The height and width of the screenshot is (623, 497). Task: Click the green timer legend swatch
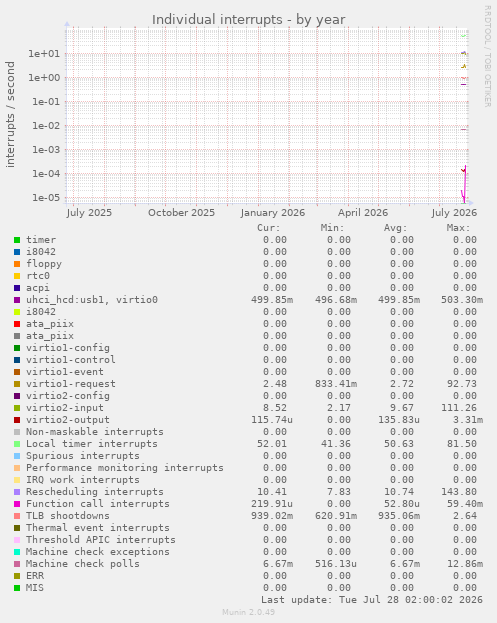[x=17, y=240]
